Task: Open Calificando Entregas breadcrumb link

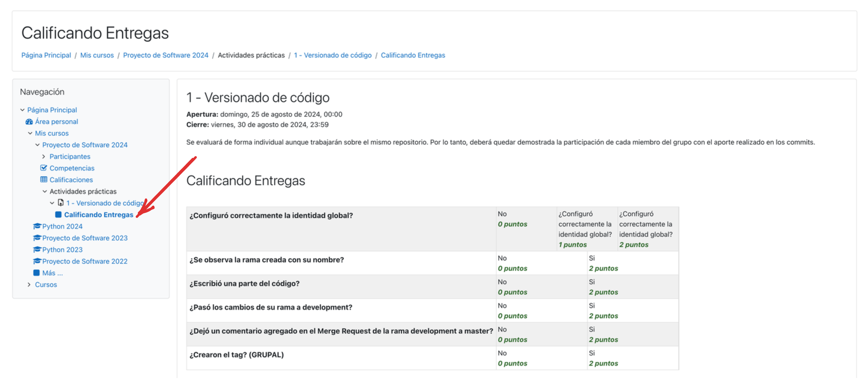Action: pyautogui.click(x=413, y=55)
